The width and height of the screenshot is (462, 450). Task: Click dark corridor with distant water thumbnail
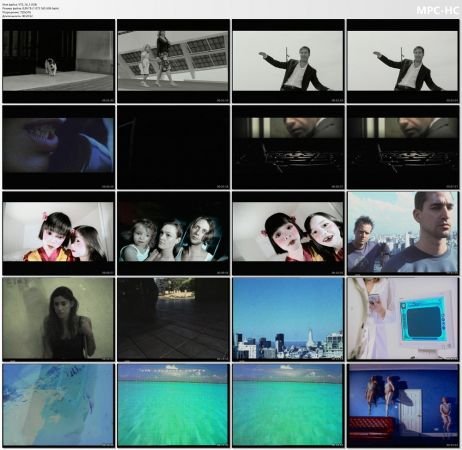[173, 319]
